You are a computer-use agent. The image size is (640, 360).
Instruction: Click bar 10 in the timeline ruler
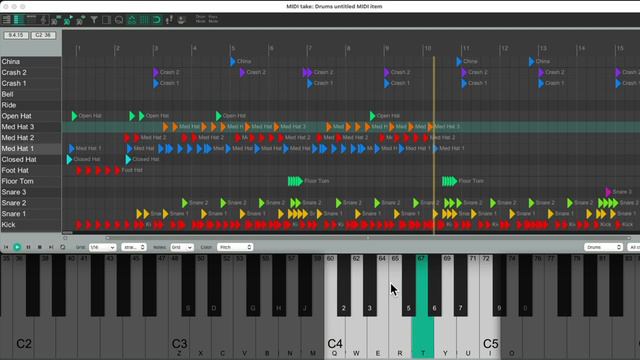point(427,49)
